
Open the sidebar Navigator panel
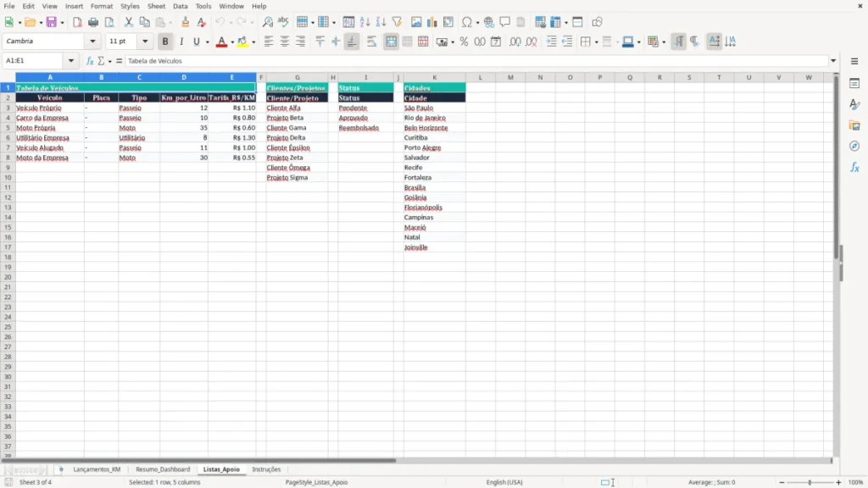(854, 146)
